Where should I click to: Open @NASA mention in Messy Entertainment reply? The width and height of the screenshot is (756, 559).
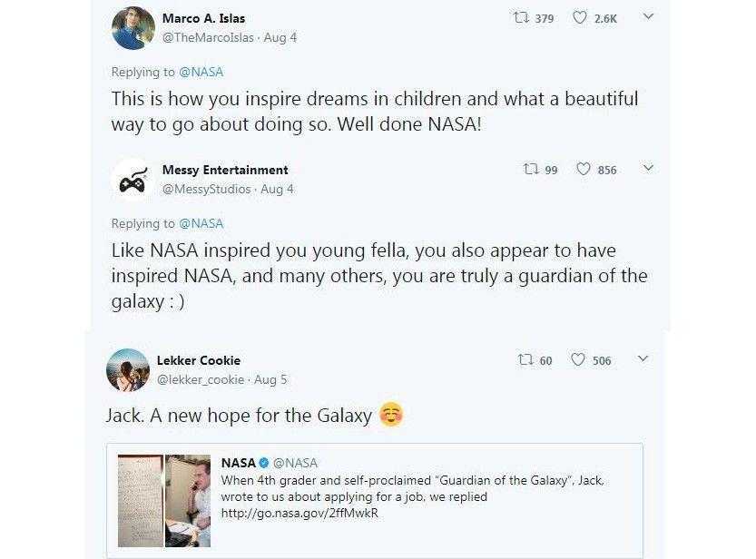pos(201,223)
